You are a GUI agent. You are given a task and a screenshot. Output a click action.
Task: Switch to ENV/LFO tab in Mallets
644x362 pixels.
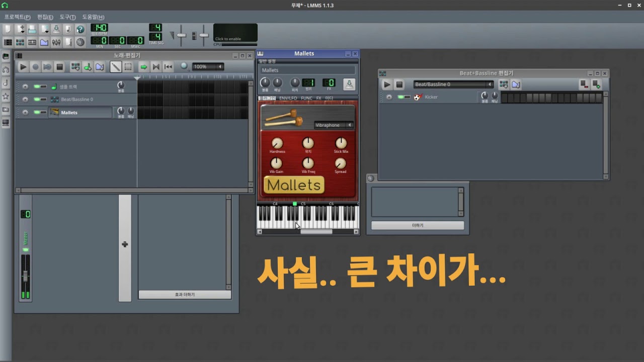(288, 98)
